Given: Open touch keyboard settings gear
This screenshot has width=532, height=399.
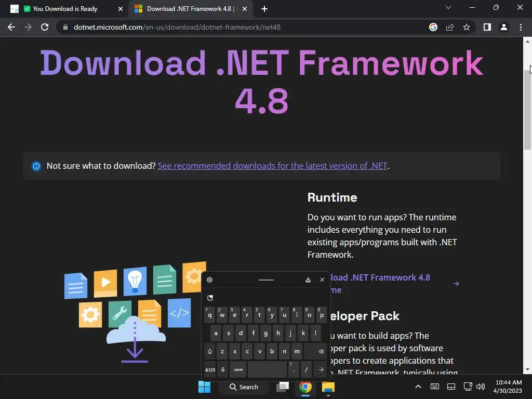Looking at the screenshot, I should (x=210, y=280).
